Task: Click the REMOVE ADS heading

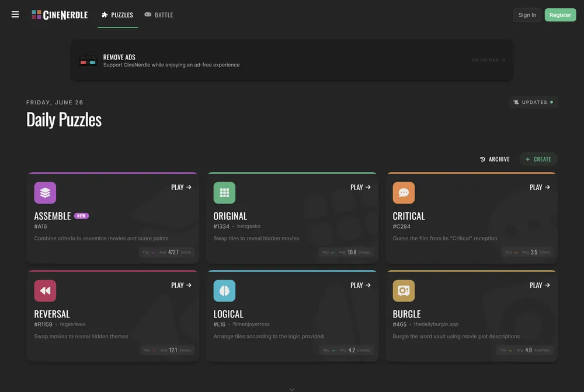Action: [119, 57]
